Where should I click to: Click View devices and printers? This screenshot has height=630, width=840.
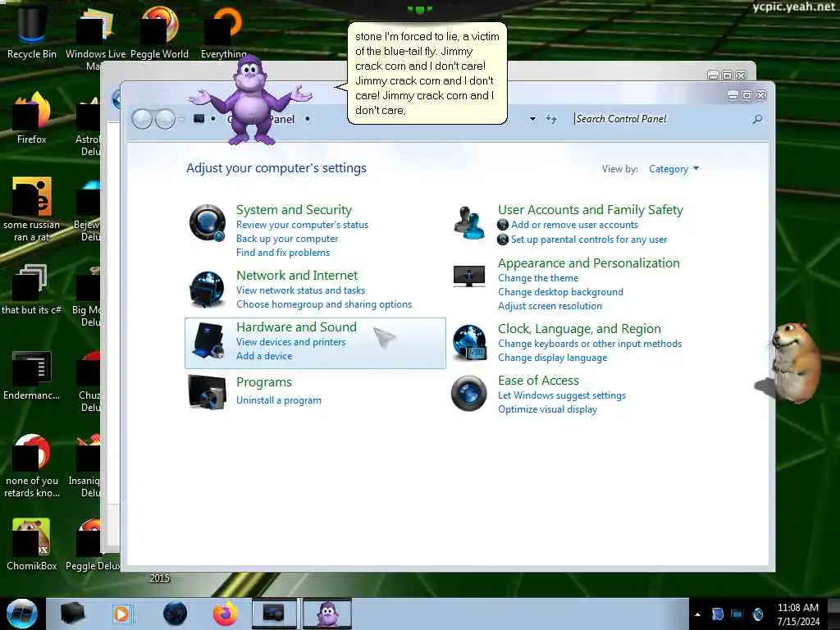pyautogui.click(x=291, y=342)
